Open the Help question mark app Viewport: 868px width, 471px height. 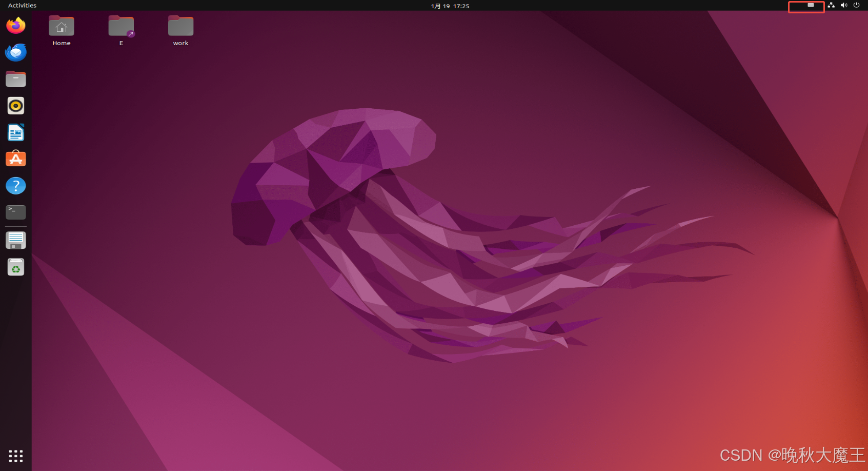pos(16,186)
